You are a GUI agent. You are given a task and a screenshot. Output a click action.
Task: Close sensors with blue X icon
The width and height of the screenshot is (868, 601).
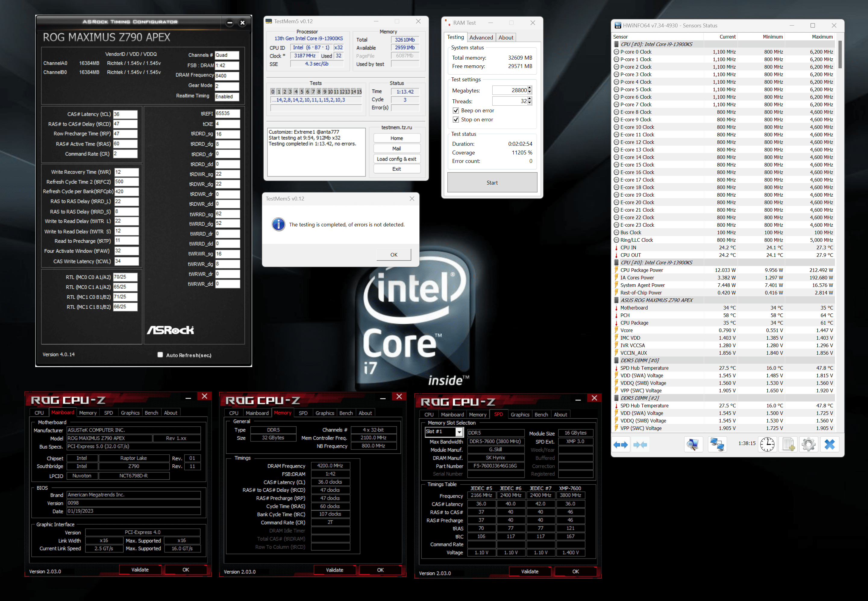(829, 445)
